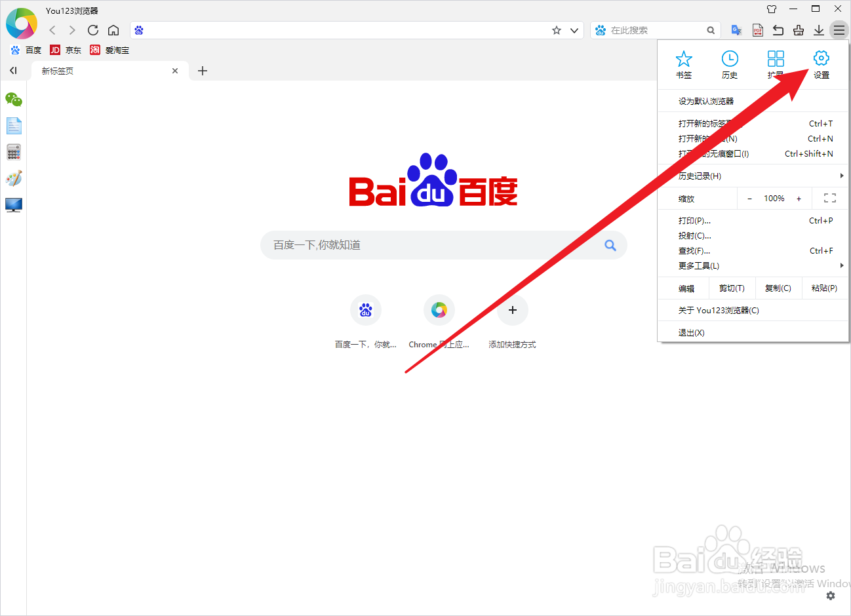This screenshot has width=851, height=616.
Task: Open the Chrome web store shortcut tile
Action: (439, 322)
